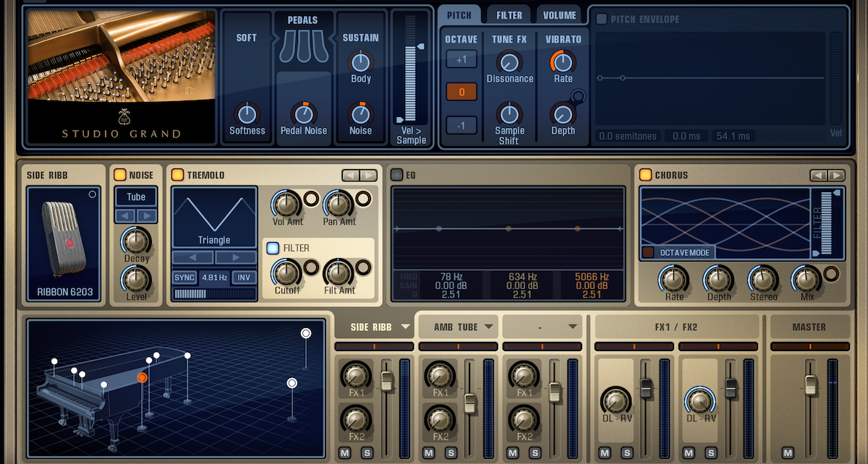This screenshot has height=464, width=868.
Task: Open the Tube noise type selector
Action: pyautogui.click(x=135, y=197)
